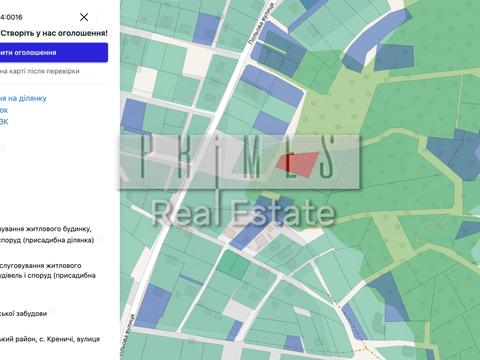Close the parcel info side panel
480x360 pixels.
point(84,17)
